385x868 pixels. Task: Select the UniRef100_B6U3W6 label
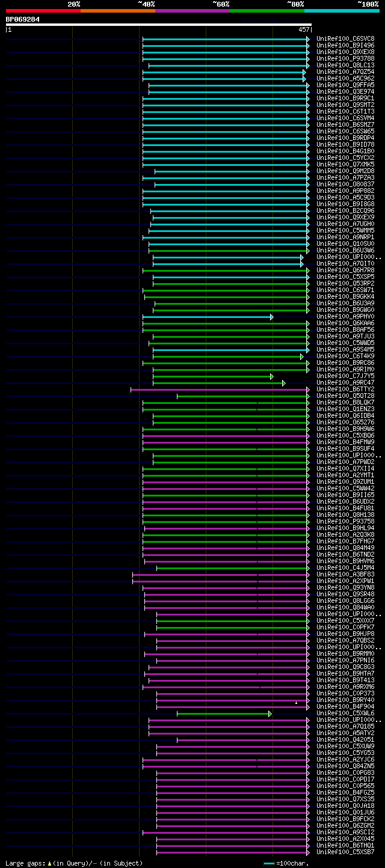[x=345, y=250]
